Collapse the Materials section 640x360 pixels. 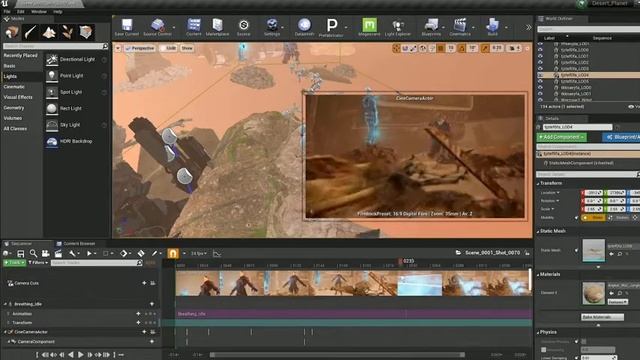pyautogui.click(x=538, y=275)
